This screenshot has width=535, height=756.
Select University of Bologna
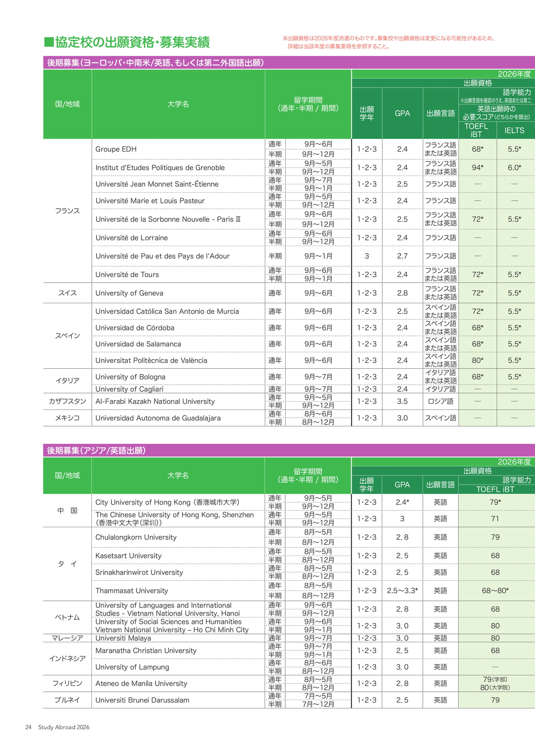point(130,377)
